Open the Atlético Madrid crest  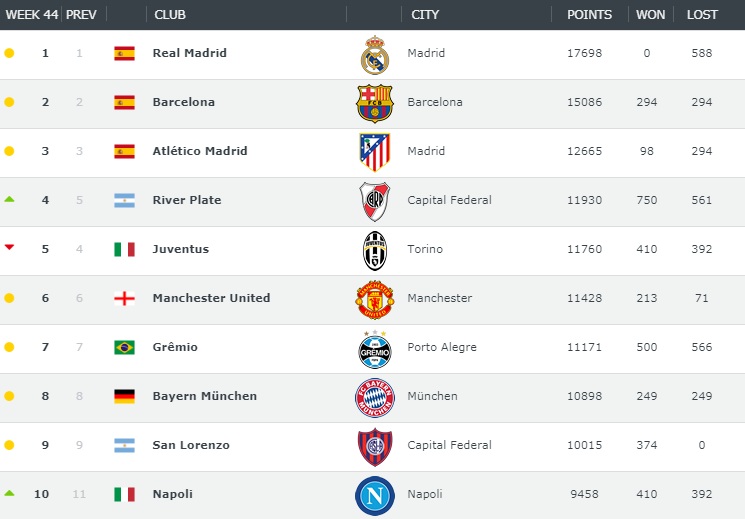(375, 152)
